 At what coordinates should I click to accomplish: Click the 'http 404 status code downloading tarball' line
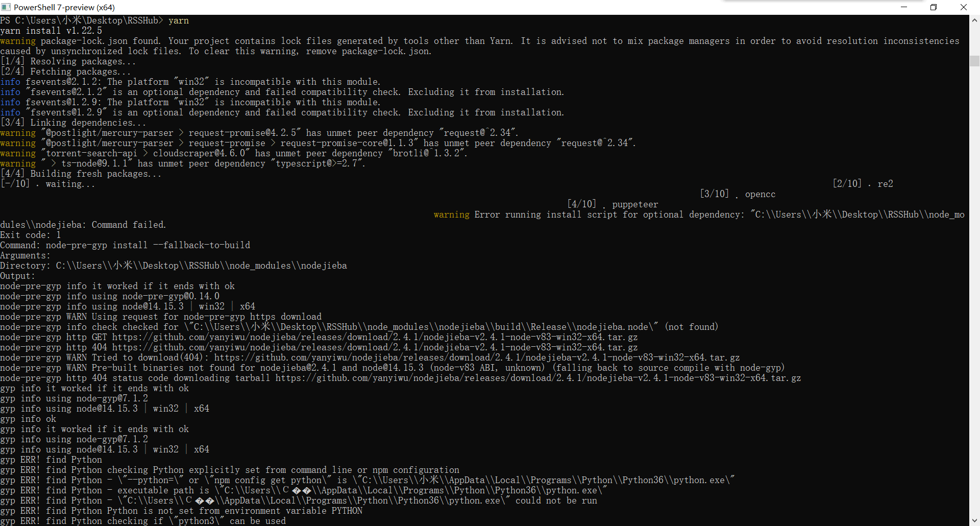tap(401, 378)
